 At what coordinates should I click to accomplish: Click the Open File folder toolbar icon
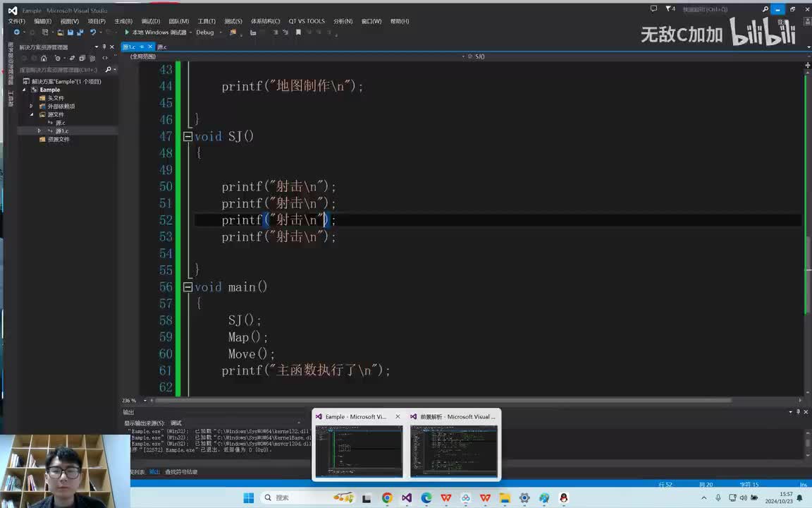61,32
